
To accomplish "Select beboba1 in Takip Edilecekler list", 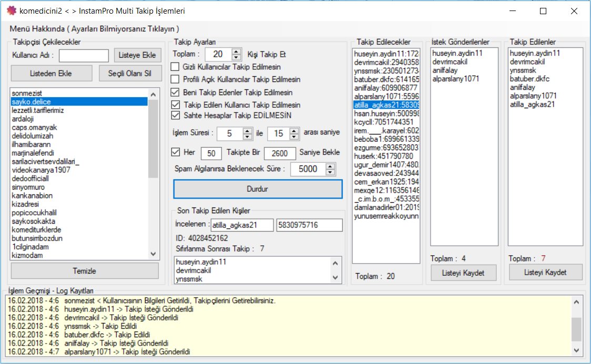I will click(386, 139).
